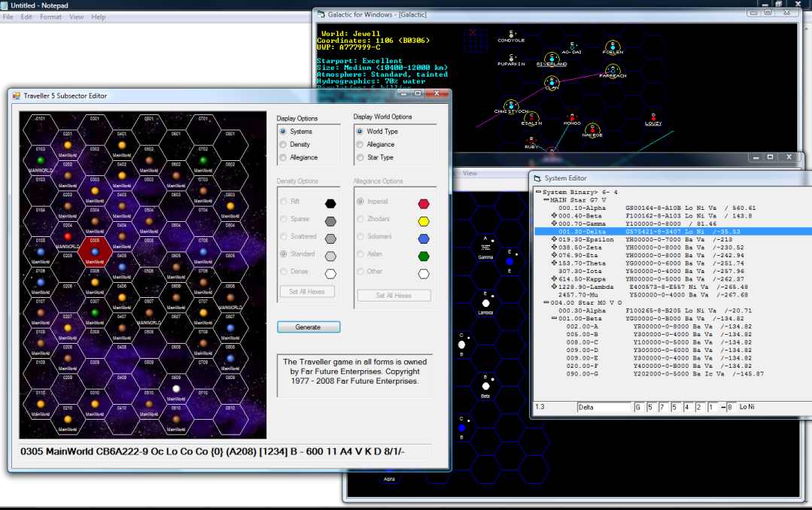Click Set All Hexes under Density Options
Screen dimensions: 812x510
307,292
